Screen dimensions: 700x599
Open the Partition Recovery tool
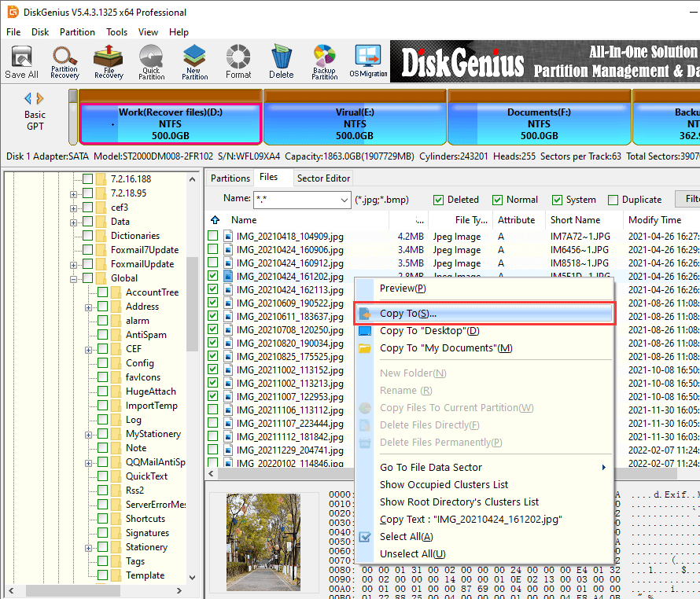tap(64, 62)
